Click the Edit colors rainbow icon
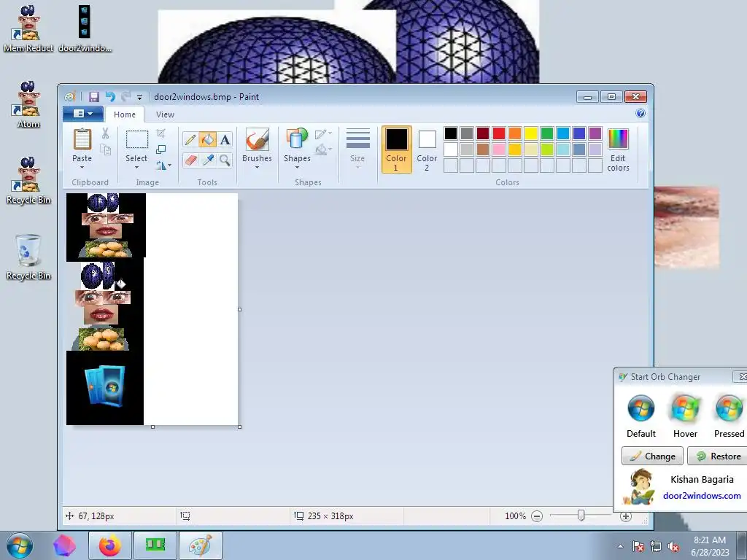 (x=618, y=139)
